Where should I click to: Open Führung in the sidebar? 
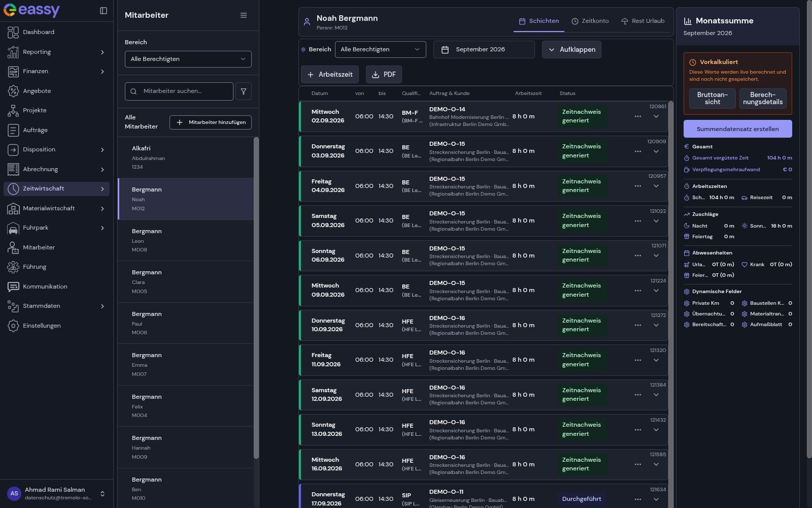pyautogui.click(x=56, y=267)
